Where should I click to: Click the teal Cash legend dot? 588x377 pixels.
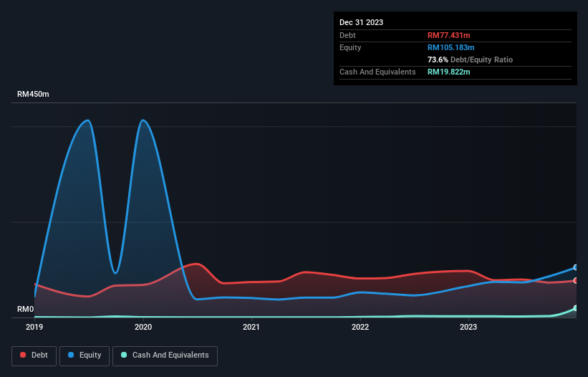pos(124,355)
